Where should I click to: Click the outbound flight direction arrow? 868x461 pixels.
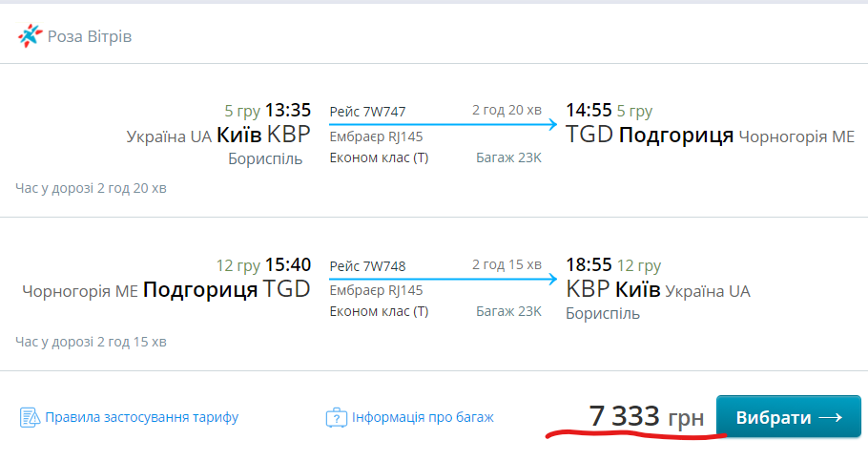click(x=443, y=124)
